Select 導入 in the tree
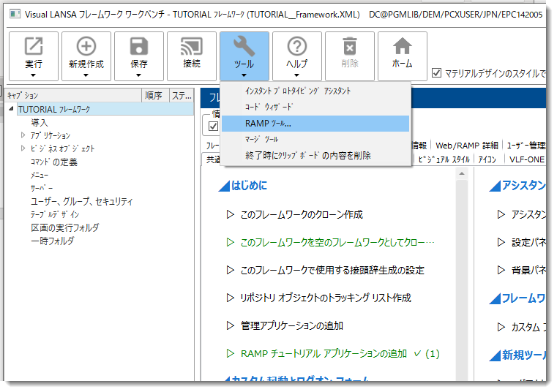Image resolution: width=557 pixels, height=392 pixels. pos(39,123)
